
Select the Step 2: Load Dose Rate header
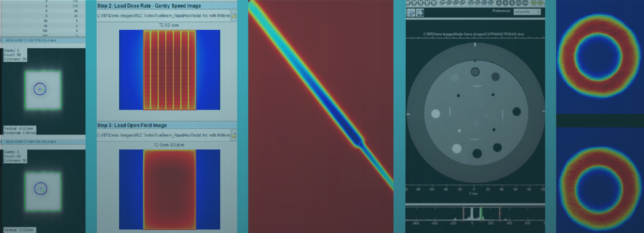point(149,6)
